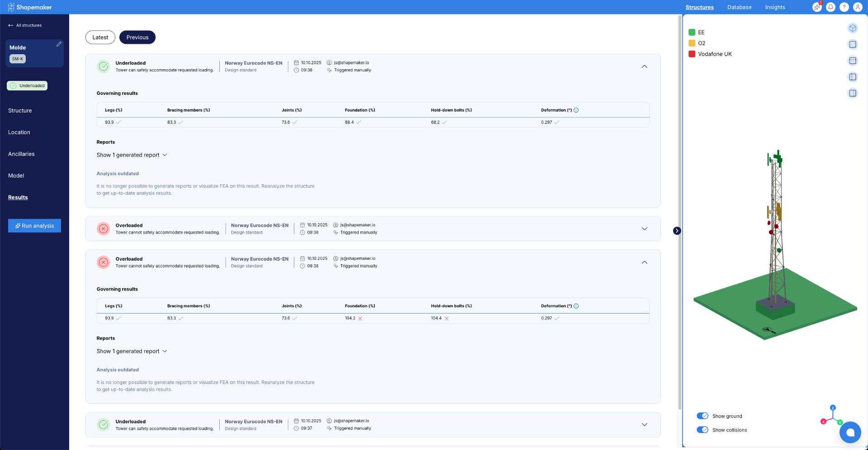Open the Model sidebar section

click(x=16, y=176)
